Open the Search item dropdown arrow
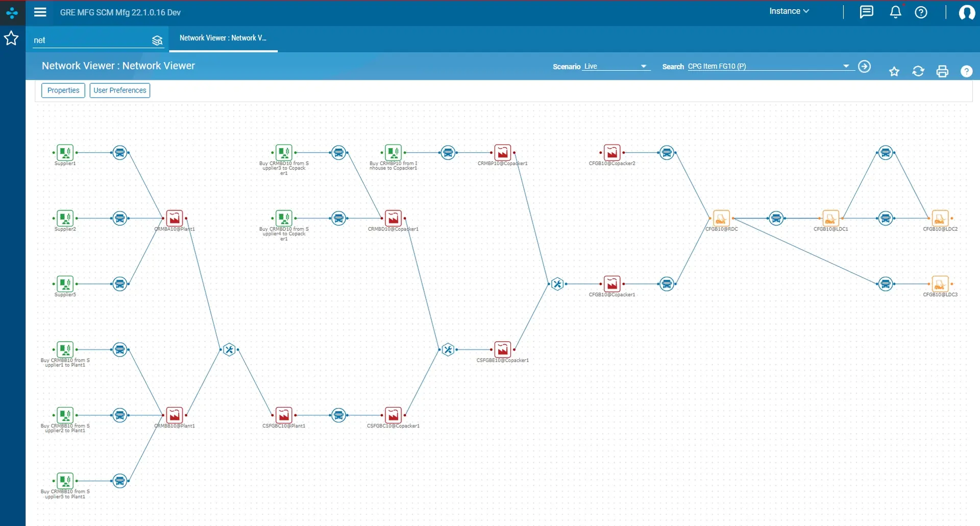The height and width of the screenshot is (526, 980). point(846,66)
